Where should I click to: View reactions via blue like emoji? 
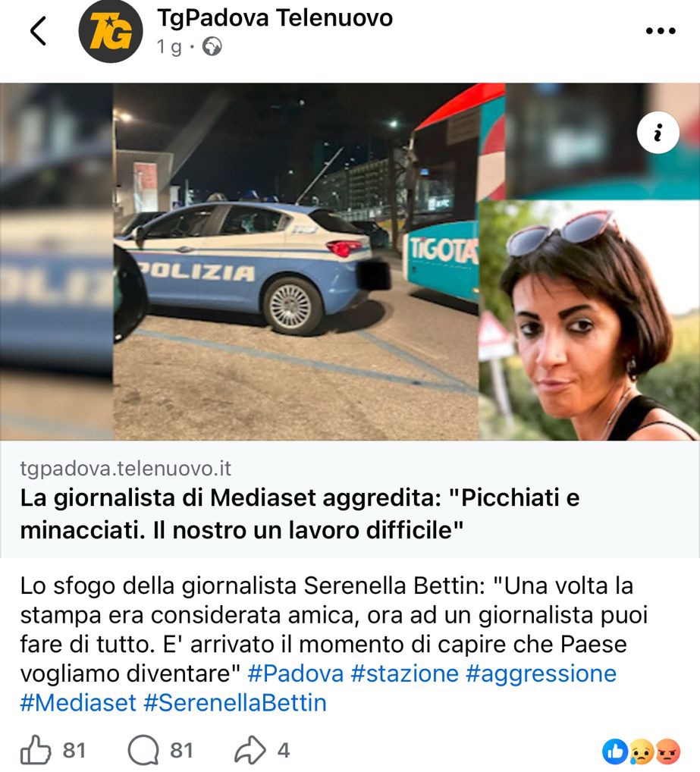pyautogui.click(x=615, y=752)
